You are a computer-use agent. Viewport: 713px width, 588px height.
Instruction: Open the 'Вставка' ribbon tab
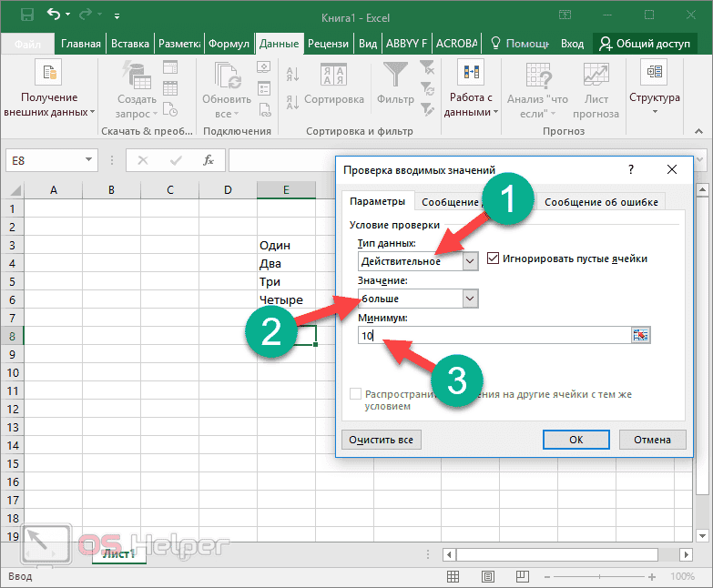click(130, 43)
